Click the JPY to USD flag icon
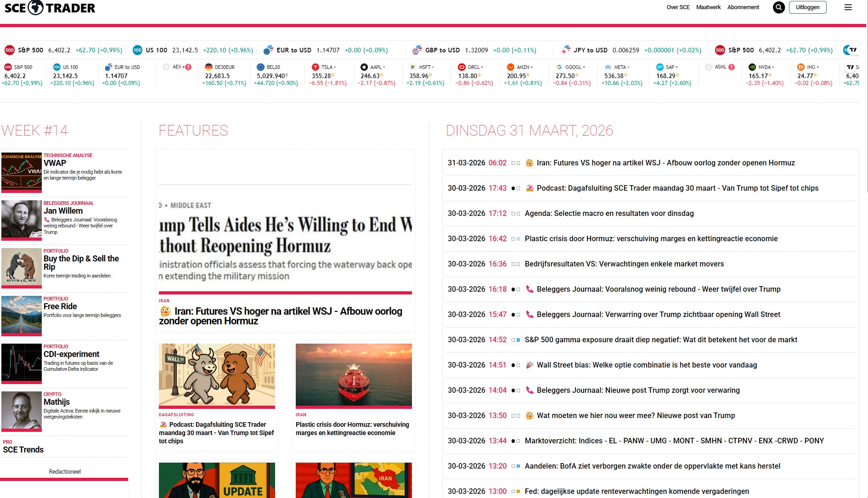868x498 pixels. tap(566, 50)
